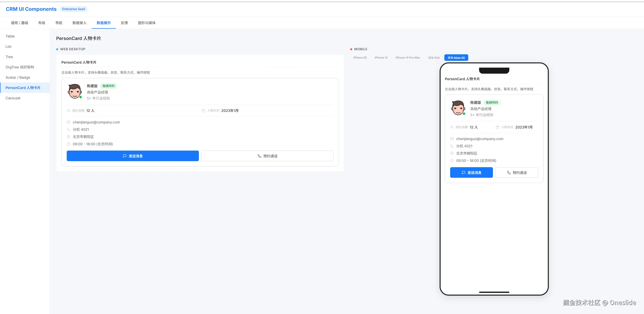Switch to the 布局 tab
Viewport: 644px width, 314px height.
[x=42, y=23]
